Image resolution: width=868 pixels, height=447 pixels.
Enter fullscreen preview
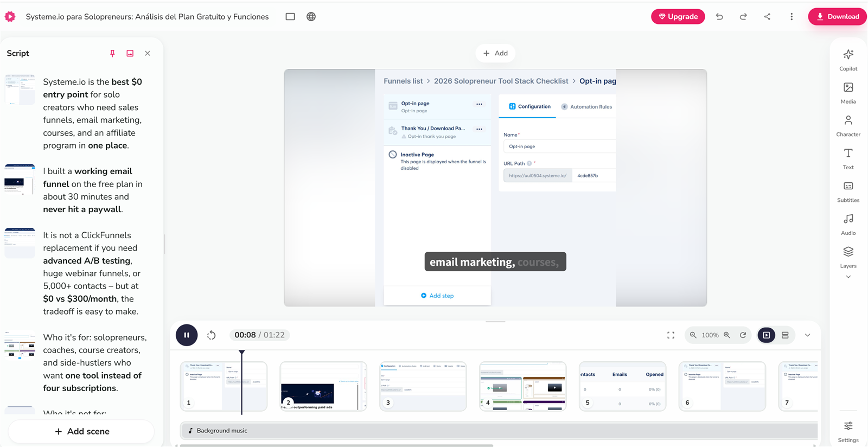point(671,335)
